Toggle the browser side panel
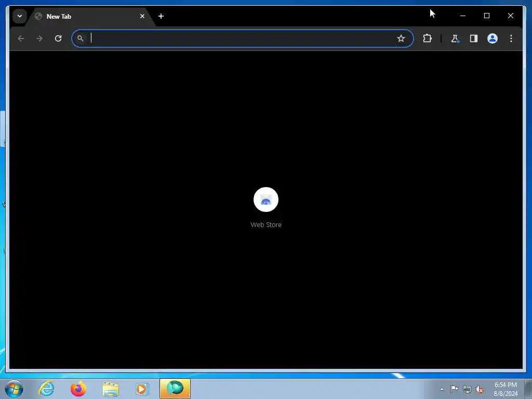Viewport: 532px width, 399px height. point(474,38)
